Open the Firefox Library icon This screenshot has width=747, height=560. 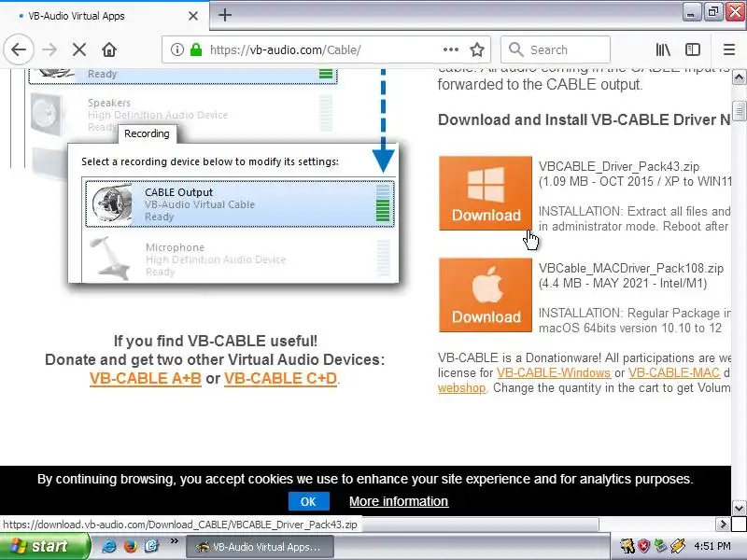click(x=663, y=49)
